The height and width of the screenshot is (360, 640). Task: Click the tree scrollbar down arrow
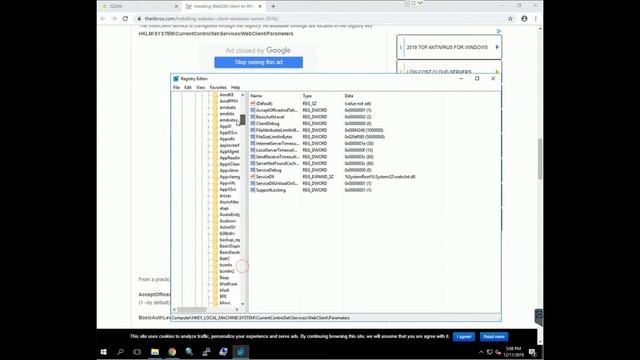[242, 304]
